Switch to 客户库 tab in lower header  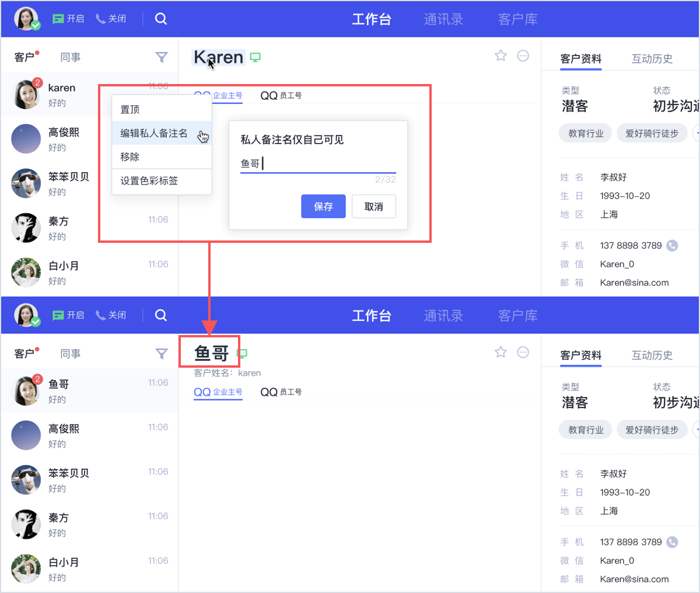(518, 316)
